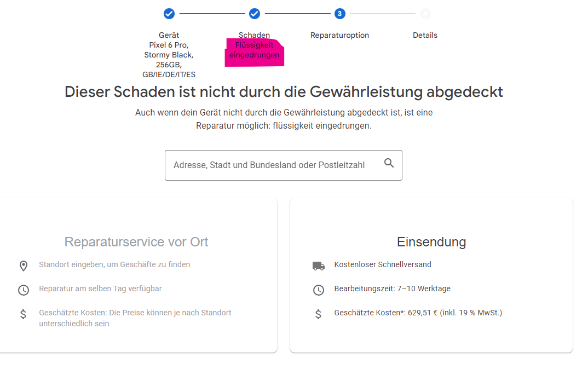
Task: Click the Gerät step label
Action: [169, 35]
